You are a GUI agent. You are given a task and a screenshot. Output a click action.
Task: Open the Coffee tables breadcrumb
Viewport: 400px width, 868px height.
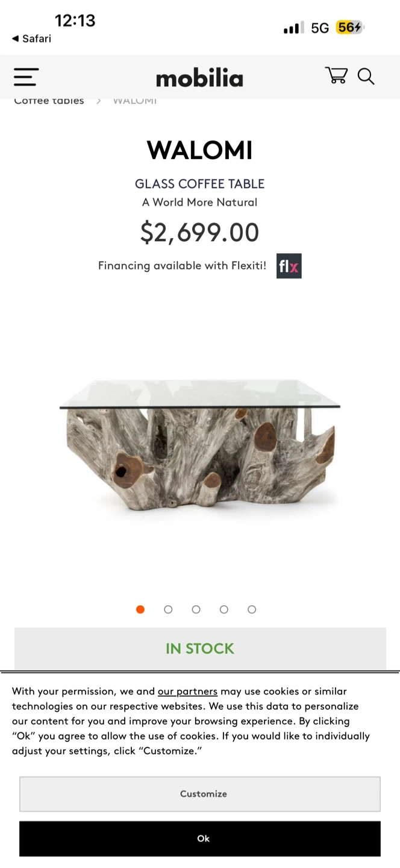click(49, 101)
